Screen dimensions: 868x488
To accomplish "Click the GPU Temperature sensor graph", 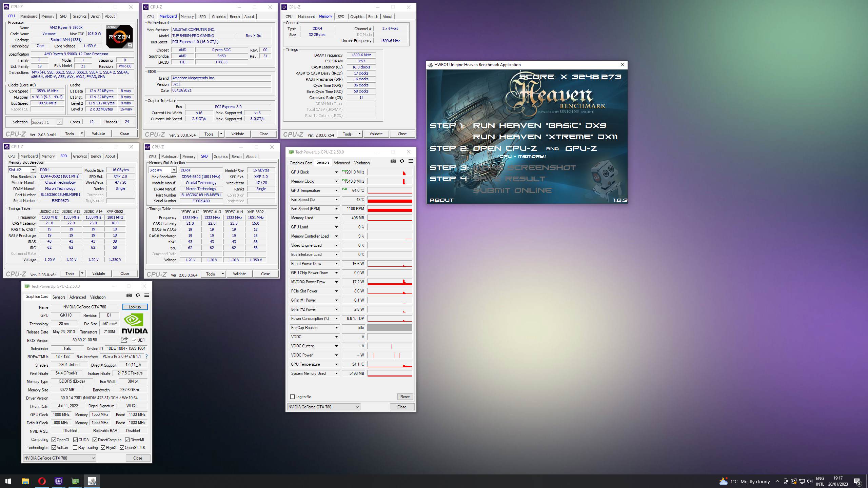I will tap(390, 190).
